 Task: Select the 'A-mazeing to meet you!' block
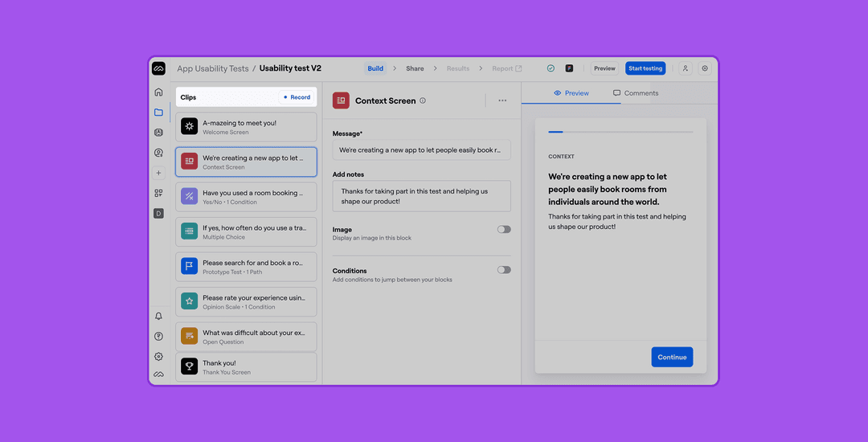(247, 127)
